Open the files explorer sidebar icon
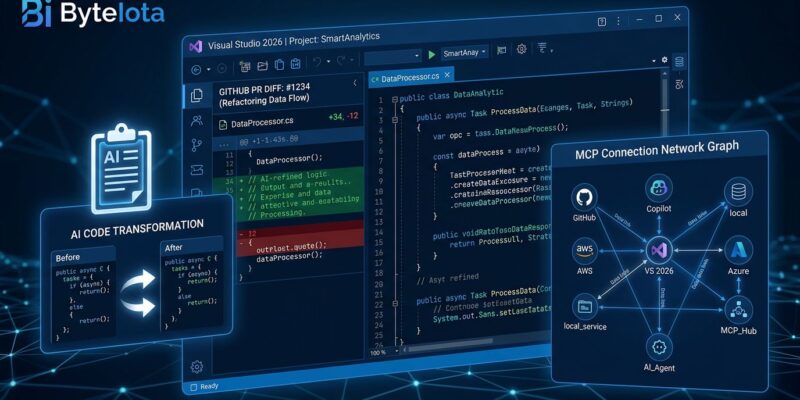The height and width of the screenshot is (400, 800). [x=196, y=95]
